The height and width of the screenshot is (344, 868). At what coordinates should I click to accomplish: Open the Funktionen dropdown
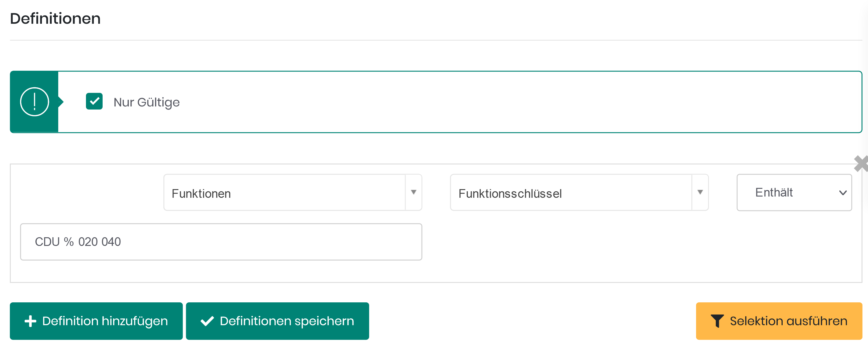pos(284,193)
